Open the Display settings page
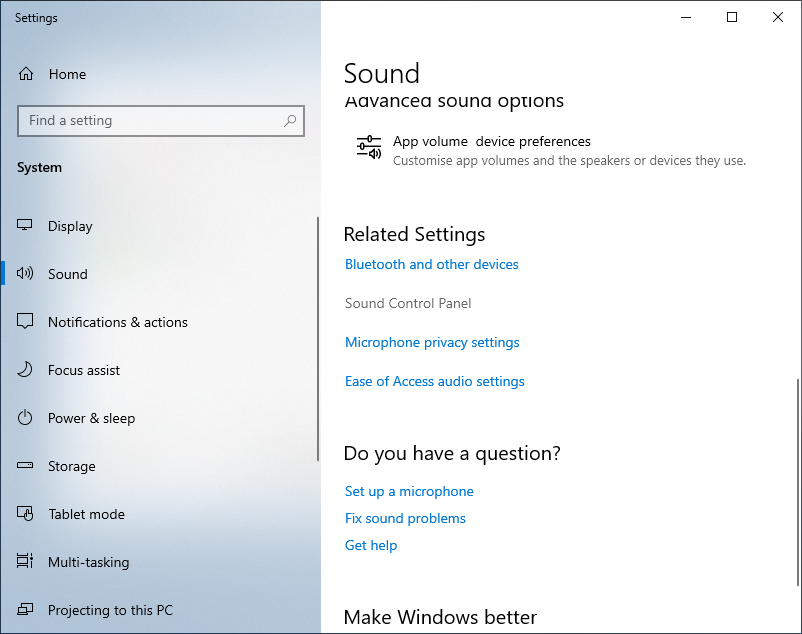The width and height of the screenshot is (802, 634). click(x=159, y=226)
